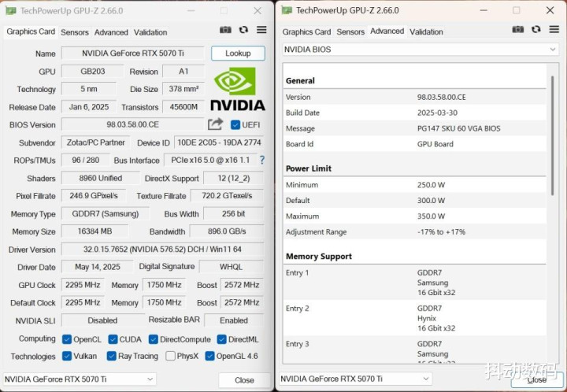This screenshot has height=392, width=567.
Task: Select Entry 1 memory support row
Action: [x=415, y=283]
